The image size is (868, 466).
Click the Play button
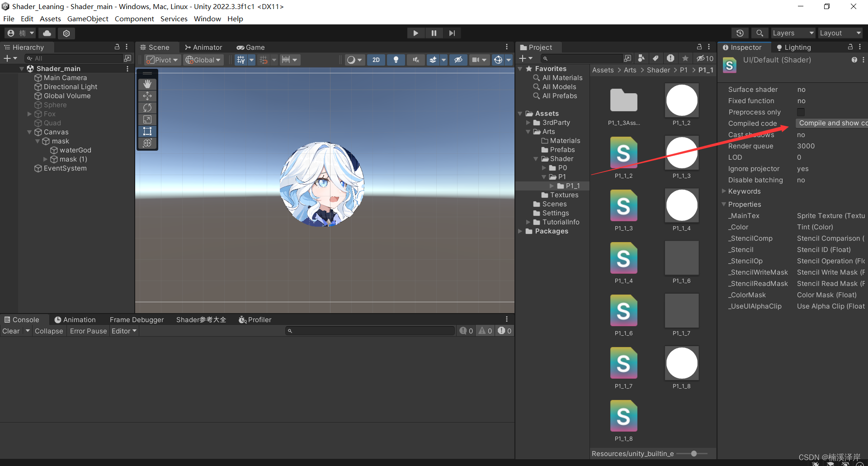click(x=415, y=33)
